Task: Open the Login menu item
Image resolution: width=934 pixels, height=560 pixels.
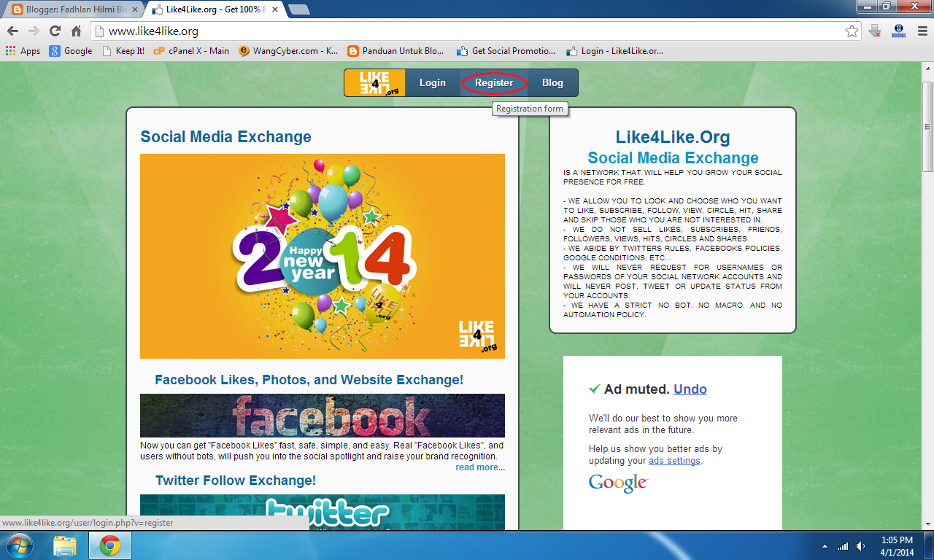Action: 433,82
